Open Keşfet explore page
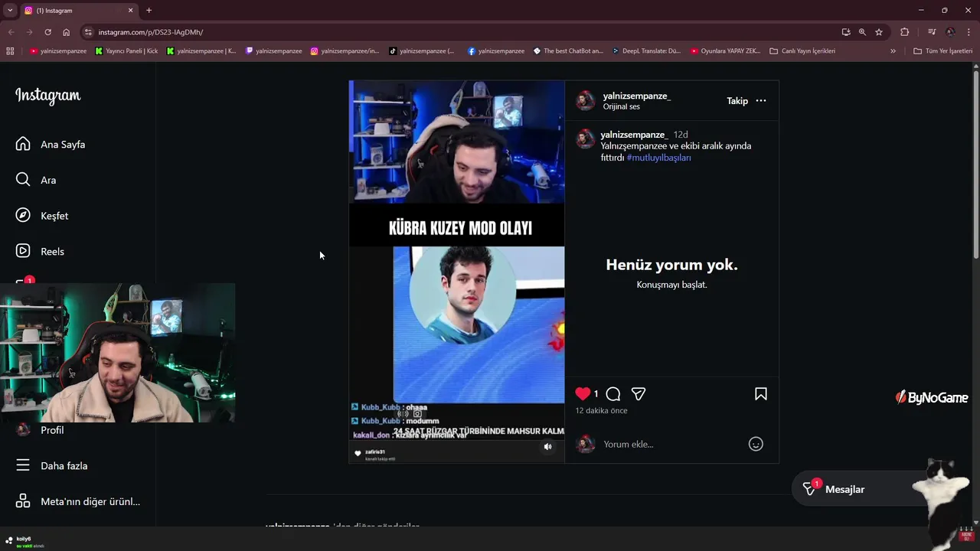 point(42,216)
